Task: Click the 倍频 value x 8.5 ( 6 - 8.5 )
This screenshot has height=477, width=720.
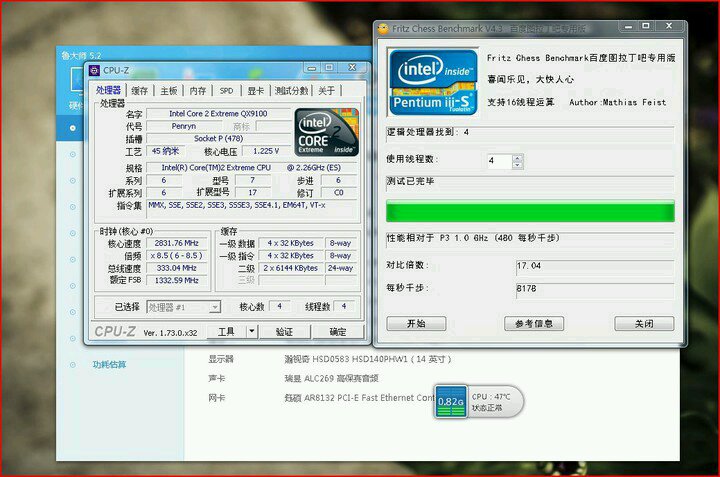Action: (x=176, y=255)
